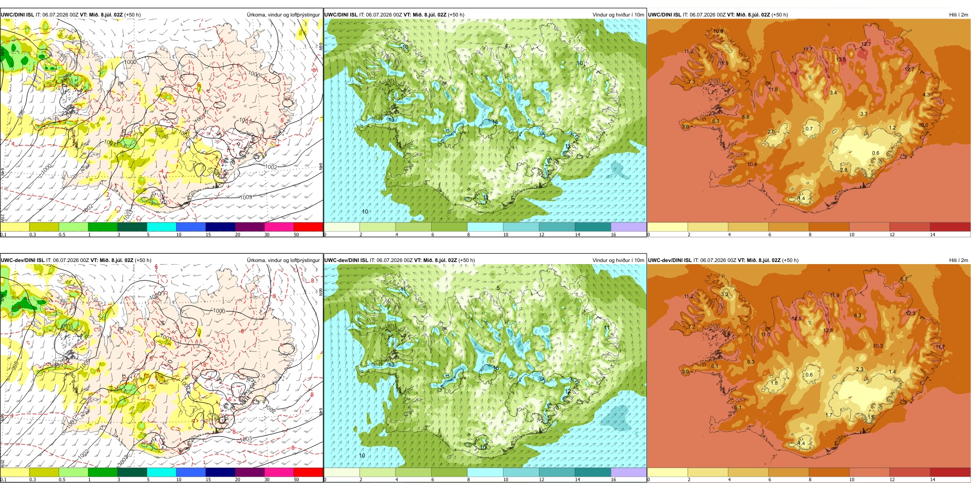Pick the red swatch in UWC/DINI precipitation legend

tap(308, 227)
